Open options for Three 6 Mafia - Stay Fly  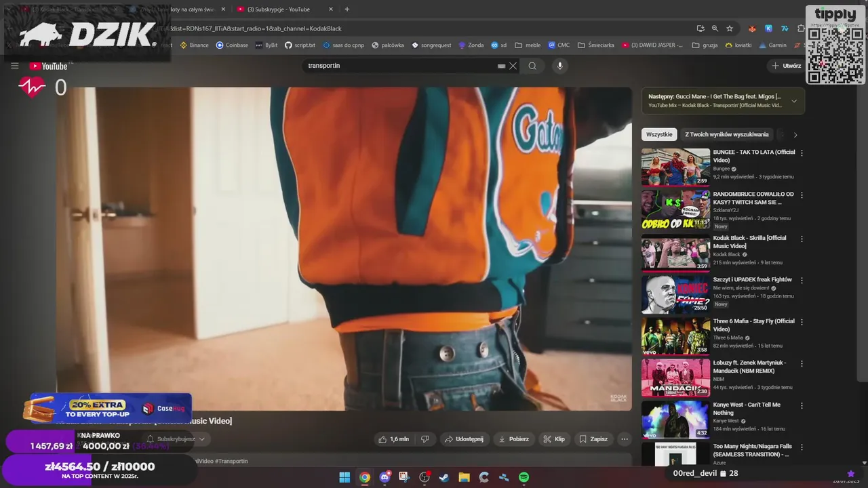(802, 322)
